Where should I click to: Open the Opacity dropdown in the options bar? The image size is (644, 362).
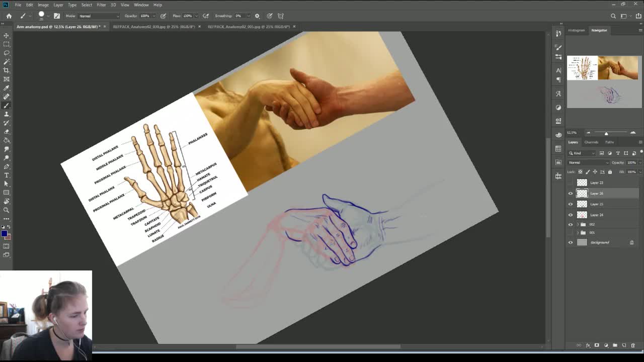coord(154,16)
